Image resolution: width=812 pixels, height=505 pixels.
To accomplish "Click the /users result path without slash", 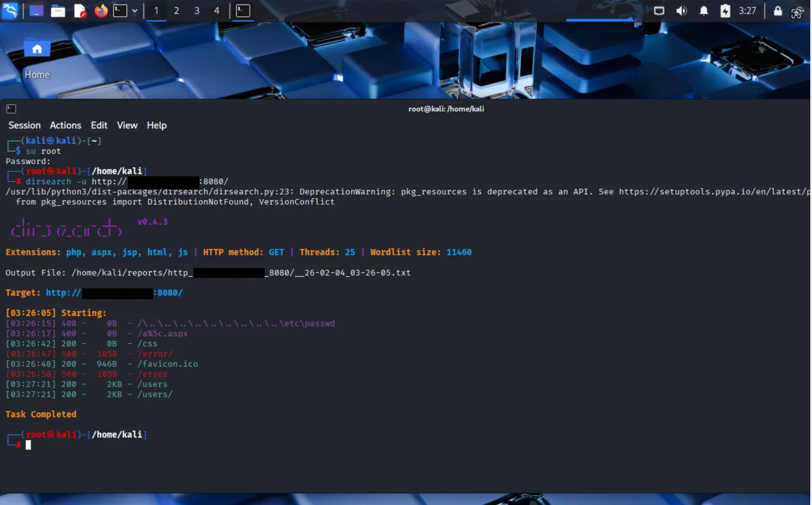I will tap(152, 385).
